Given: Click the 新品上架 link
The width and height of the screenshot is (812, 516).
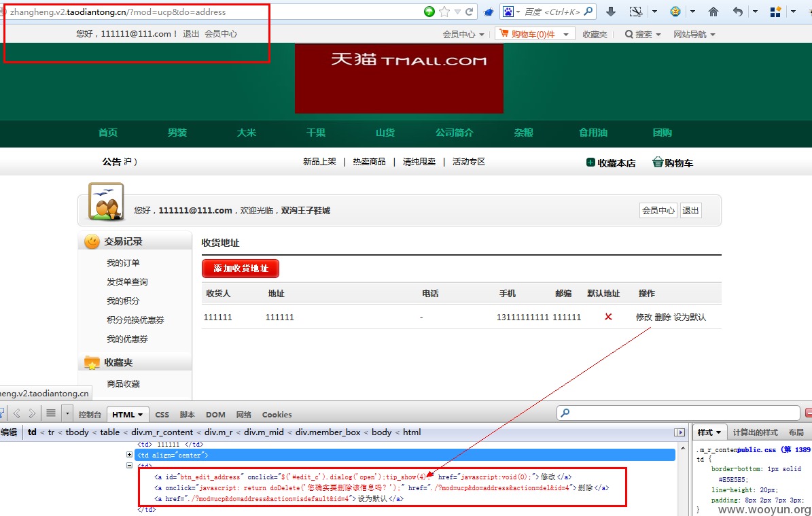Looking at the screenshot, I should pos(319,162).
